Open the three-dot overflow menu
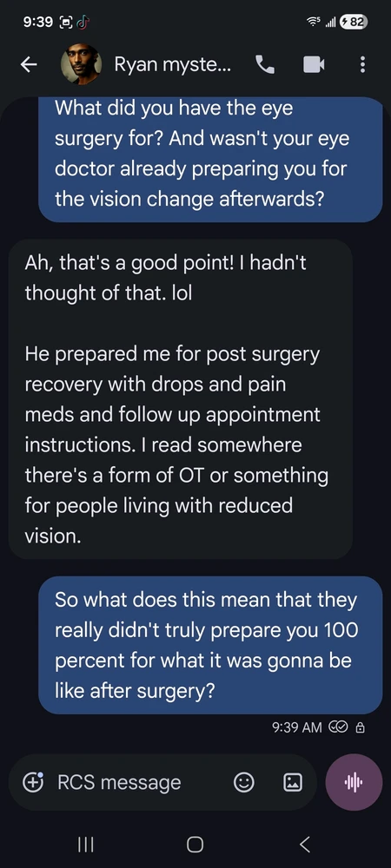 pyautogui.click(x=362, y=65)
